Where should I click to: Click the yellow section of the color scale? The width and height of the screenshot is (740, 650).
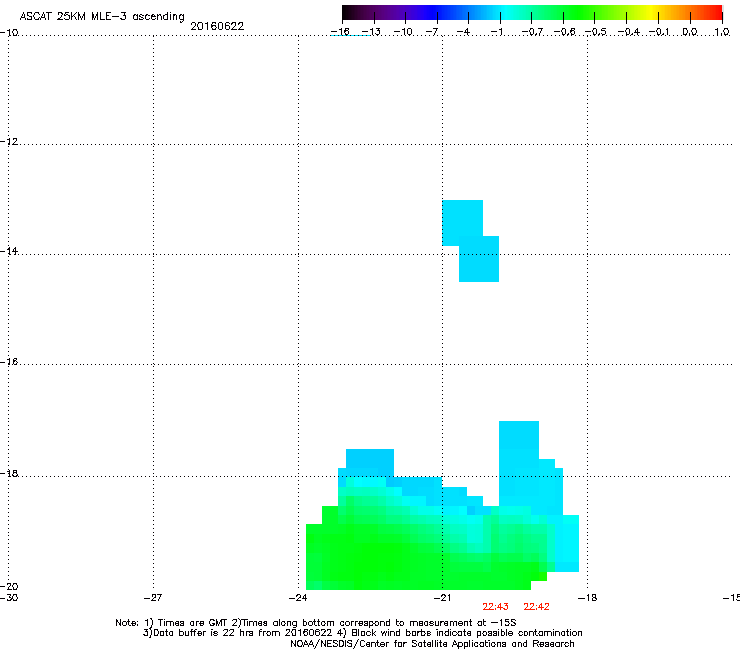click(x=651, y=12)
